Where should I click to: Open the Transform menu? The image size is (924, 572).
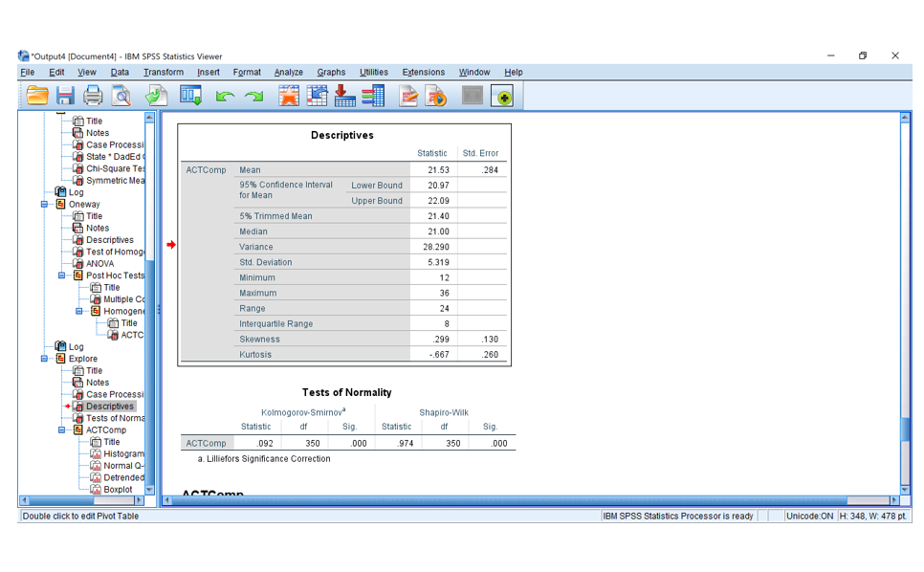[x=164, y=72]
